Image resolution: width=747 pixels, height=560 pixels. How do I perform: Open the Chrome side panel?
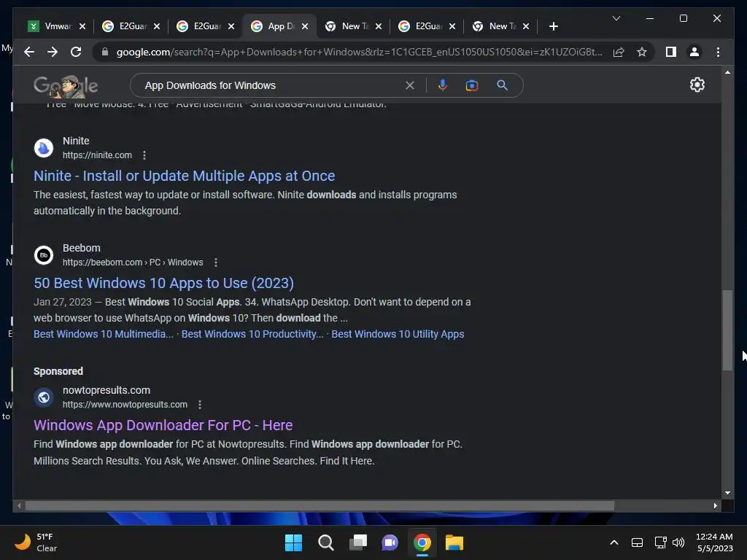[x=671, y=52]
